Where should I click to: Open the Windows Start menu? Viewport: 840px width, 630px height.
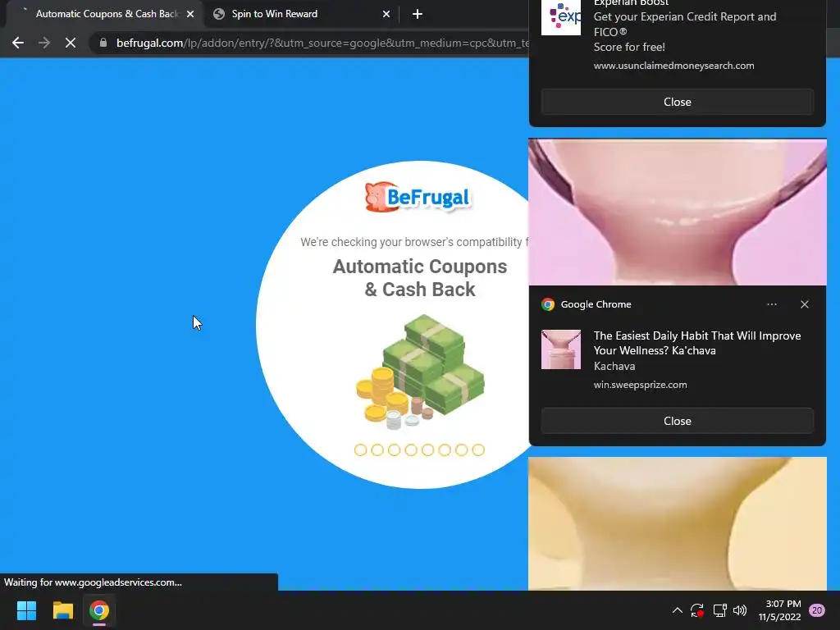pos(26,610)
